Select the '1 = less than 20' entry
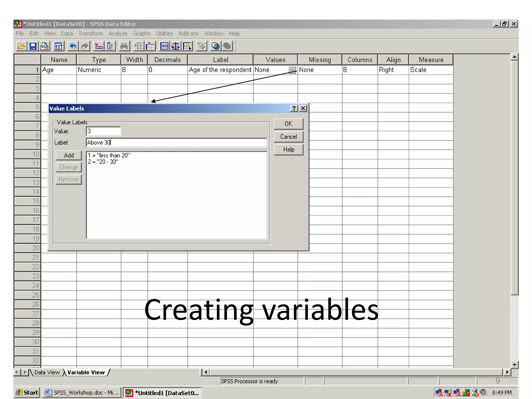 click(109, 155)
